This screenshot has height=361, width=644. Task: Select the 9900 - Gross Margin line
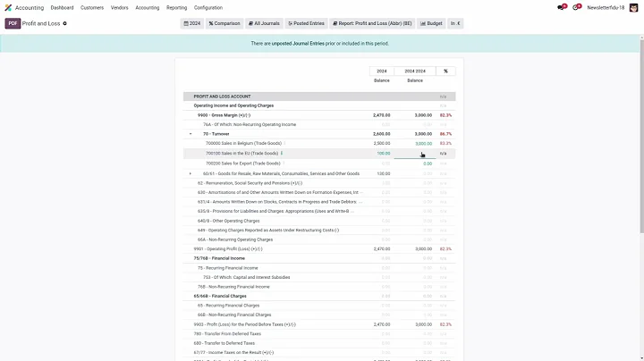(319, 115)
